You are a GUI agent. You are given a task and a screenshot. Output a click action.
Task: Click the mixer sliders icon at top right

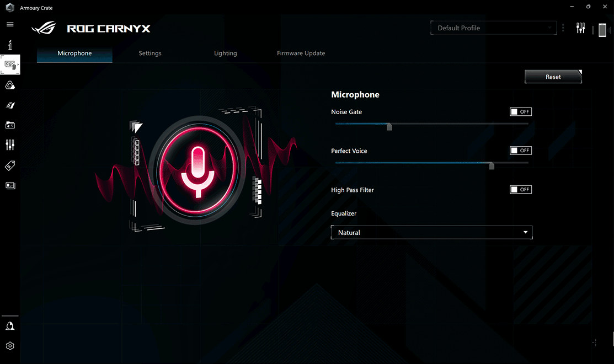pyautogui.click(x=580, y=28)
